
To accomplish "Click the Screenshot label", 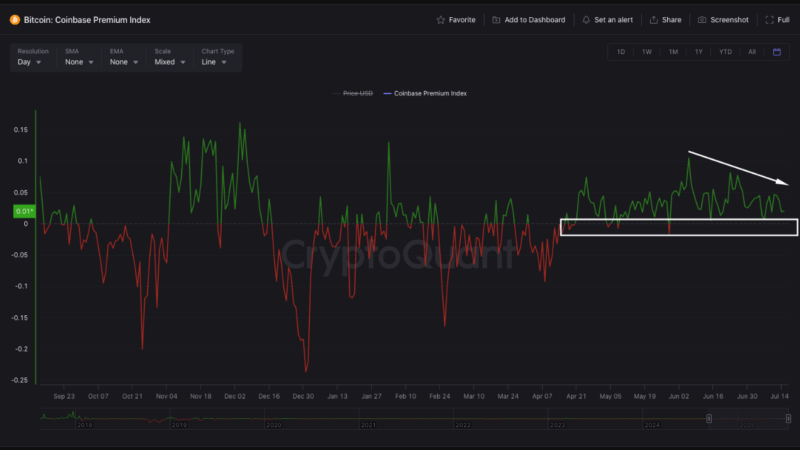I will 730,20.
